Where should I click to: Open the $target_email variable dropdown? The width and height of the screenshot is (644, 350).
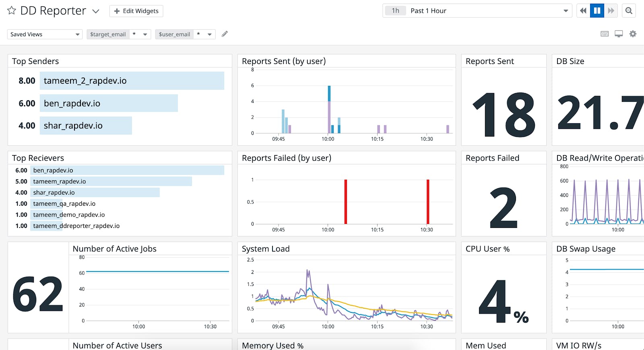click(x=119, y=34)
